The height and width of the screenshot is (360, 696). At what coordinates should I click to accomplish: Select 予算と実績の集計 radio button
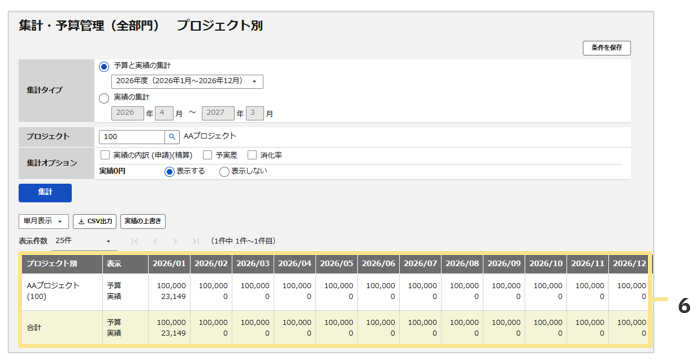(x=104, y=67)
